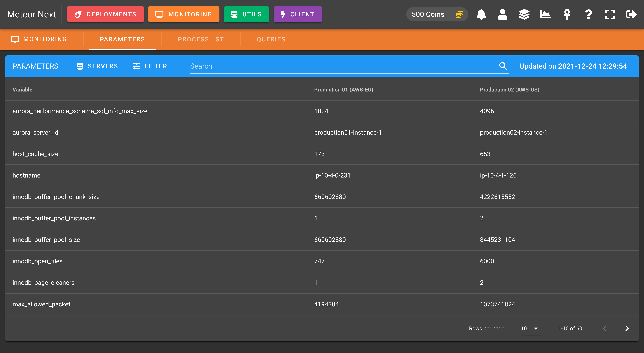Select the aurora_performance_schema_sql_info_max_size row
Screen dimensions: 644x353
322,111
